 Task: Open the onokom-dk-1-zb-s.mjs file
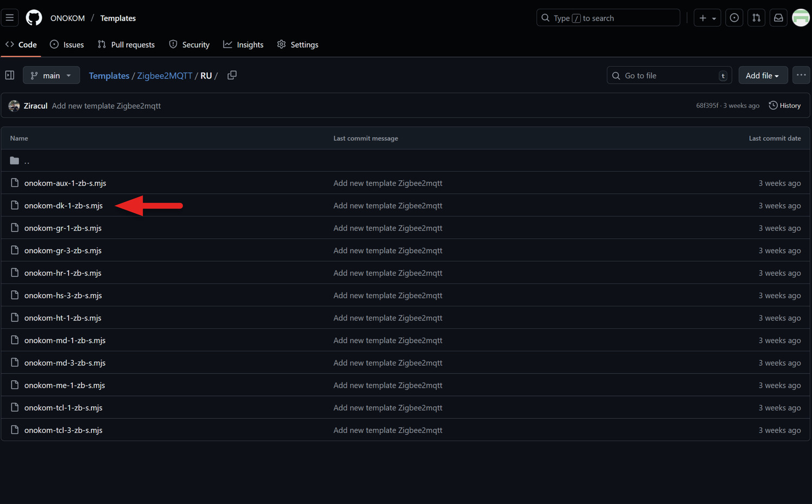coord(63,206)
